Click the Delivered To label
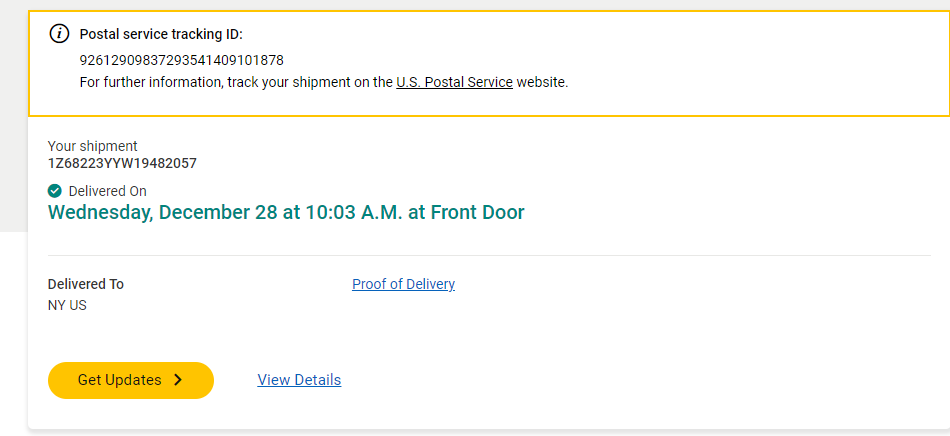Image resolution: width=950 pixels, height=436 pixels. click(86, 284)
